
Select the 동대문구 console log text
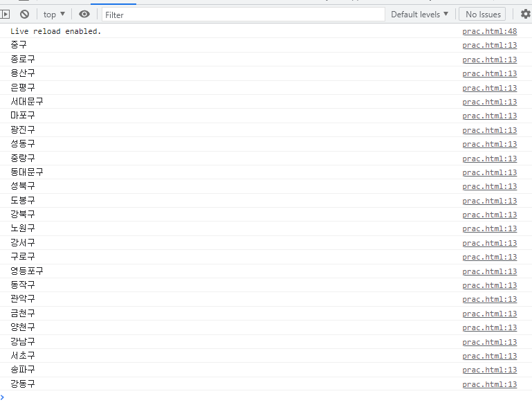coord(27,172)
